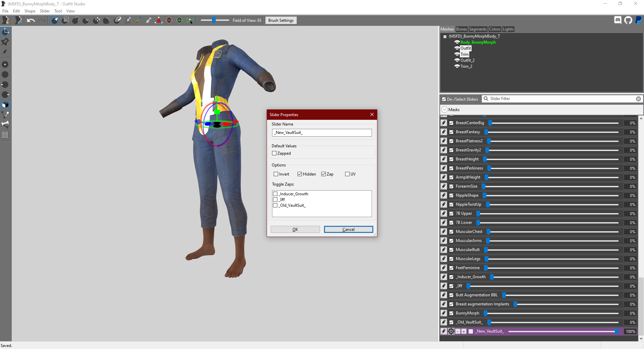Screen dimensions: 644x349
Task: Click the MuscularLegs slider track
Action: pyautogui.click(x=552, y=259)
